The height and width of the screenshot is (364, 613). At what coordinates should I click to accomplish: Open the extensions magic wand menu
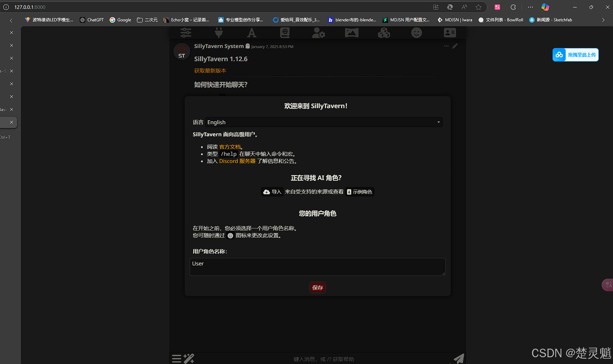[x=189, y=358]
